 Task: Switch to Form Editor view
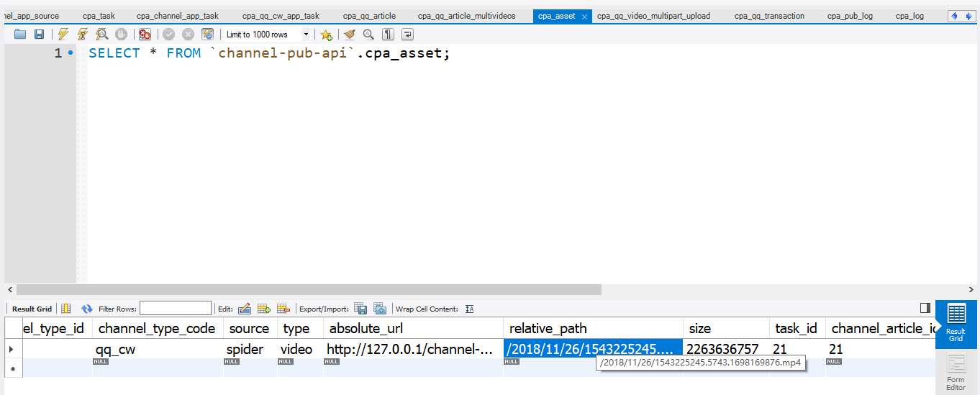click(956, 373)
